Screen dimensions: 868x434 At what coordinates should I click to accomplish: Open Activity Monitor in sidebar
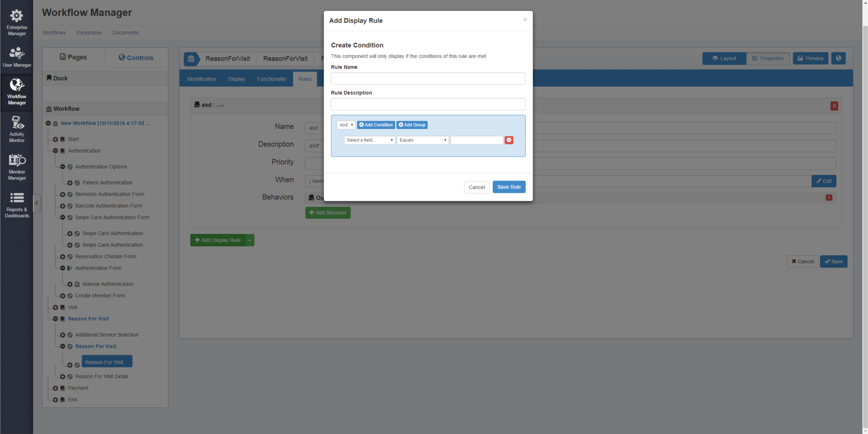[17, 129]
